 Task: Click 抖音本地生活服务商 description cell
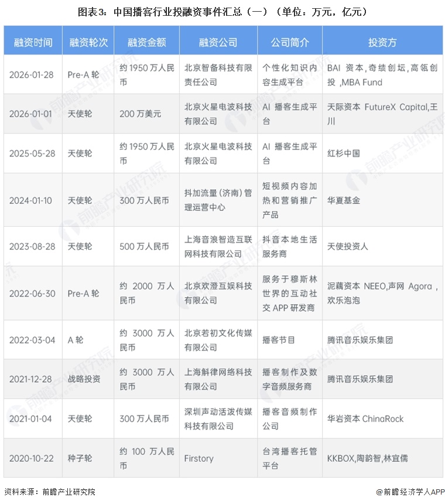pyautogui.click(x=290, y=247)
